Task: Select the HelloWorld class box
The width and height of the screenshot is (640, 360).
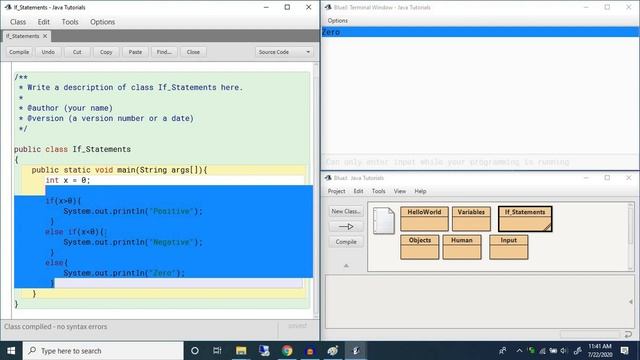Action: 424,219
